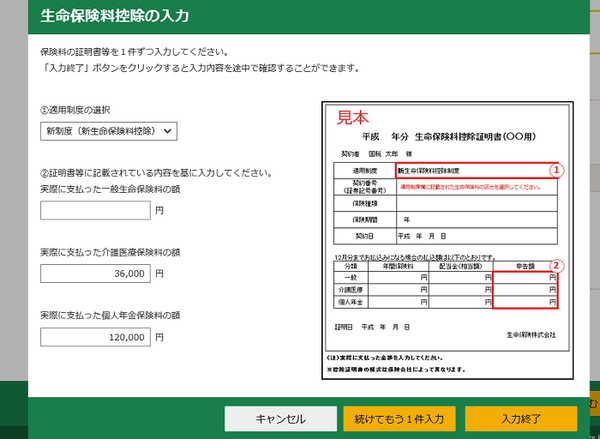Click the ①適用制度の選択 label
Image resolution: width=600 pixels, height=439 pixels.
75,110
